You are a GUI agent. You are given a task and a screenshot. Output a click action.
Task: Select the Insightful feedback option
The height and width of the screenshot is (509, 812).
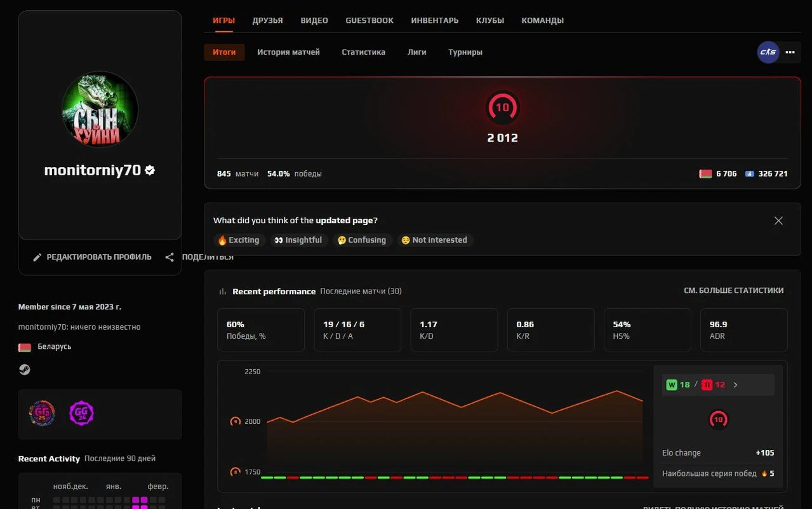298,240
